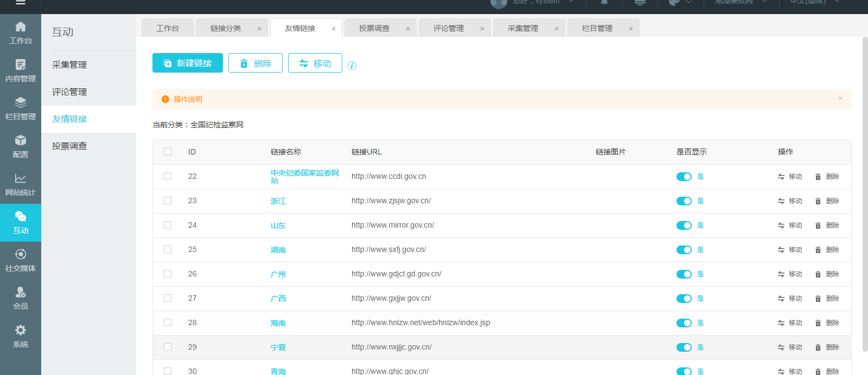The width and height of the screenshot is (868, 375).
Task: Go to 栏目管理 layers icon in sidebar
Action: [20, 108]
